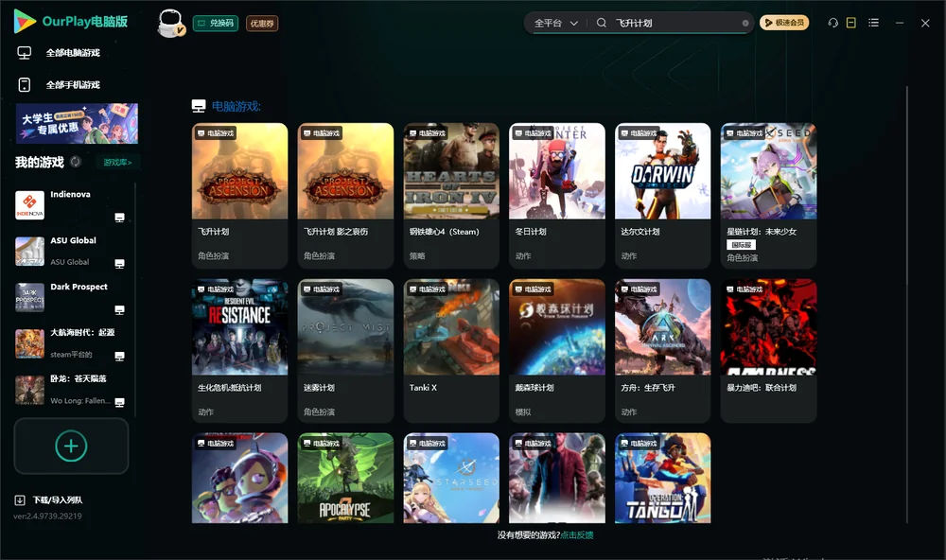
Task: Click the 兑换码 redeem code button
Action: click(x=216, y=24)
